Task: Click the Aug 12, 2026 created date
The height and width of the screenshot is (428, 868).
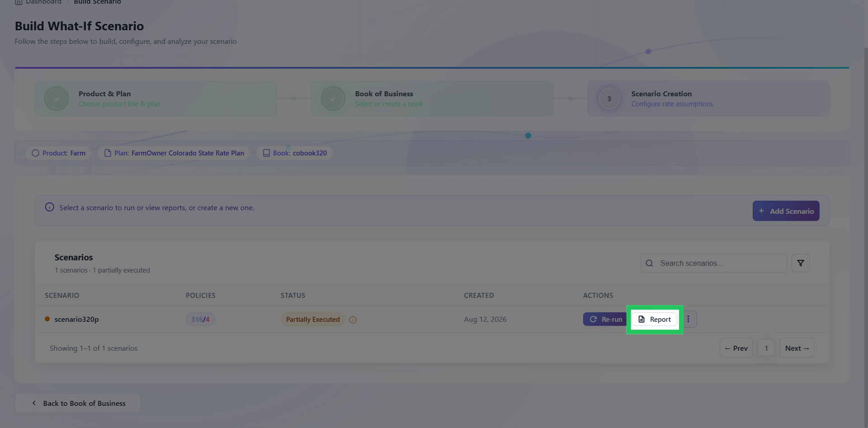Action: tap(485, 320)
